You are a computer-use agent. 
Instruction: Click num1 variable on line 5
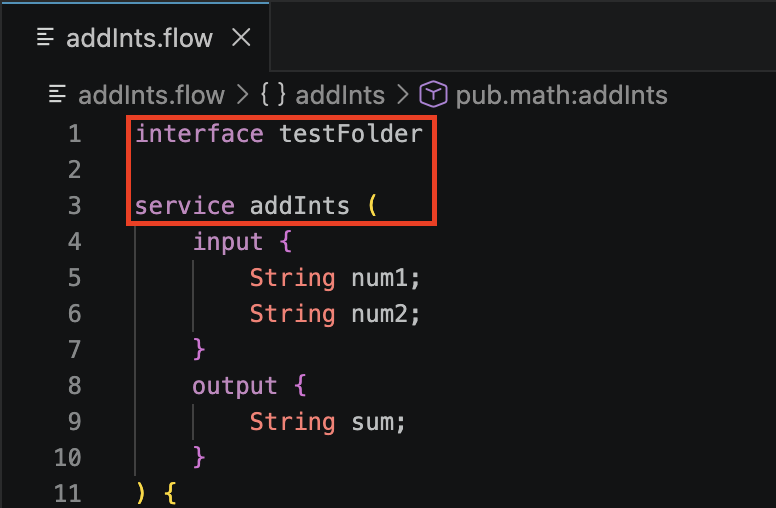click(x=380, y=278)
